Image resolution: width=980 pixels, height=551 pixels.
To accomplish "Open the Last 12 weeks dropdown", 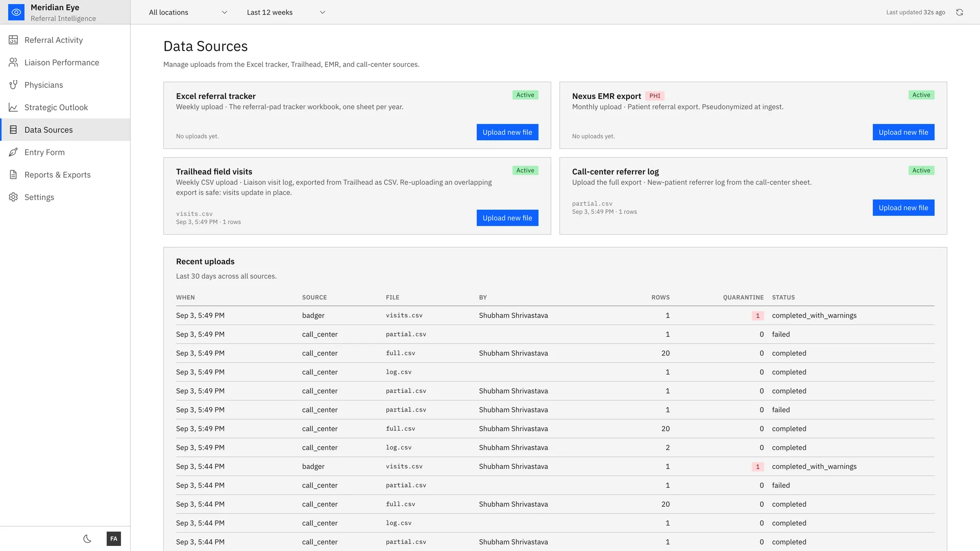I will [286, 12].
